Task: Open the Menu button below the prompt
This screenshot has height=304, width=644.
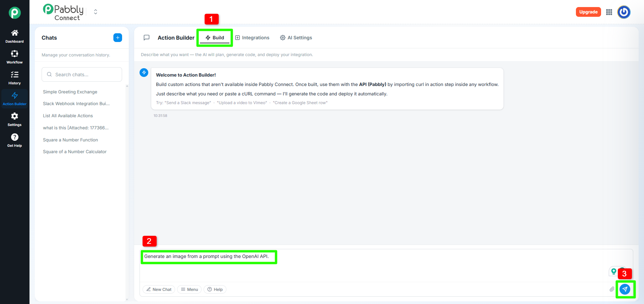Action: 189,290
